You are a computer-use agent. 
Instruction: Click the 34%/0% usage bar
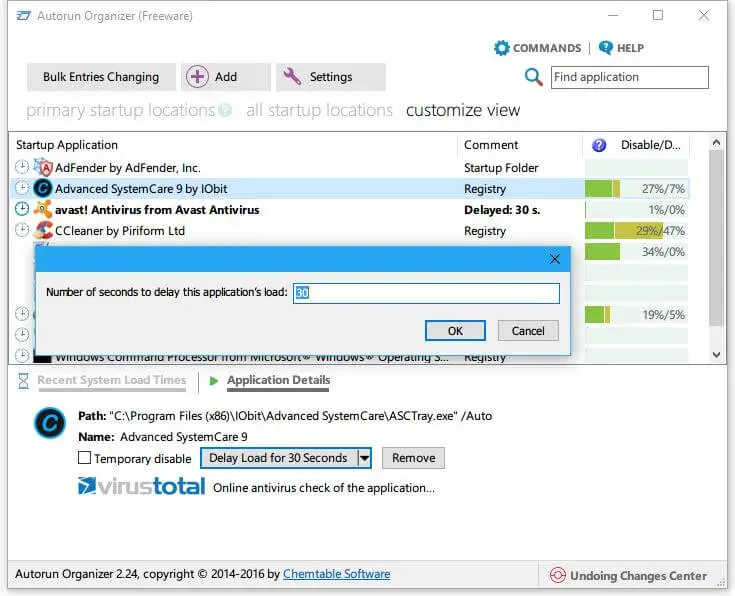[636, 252]
